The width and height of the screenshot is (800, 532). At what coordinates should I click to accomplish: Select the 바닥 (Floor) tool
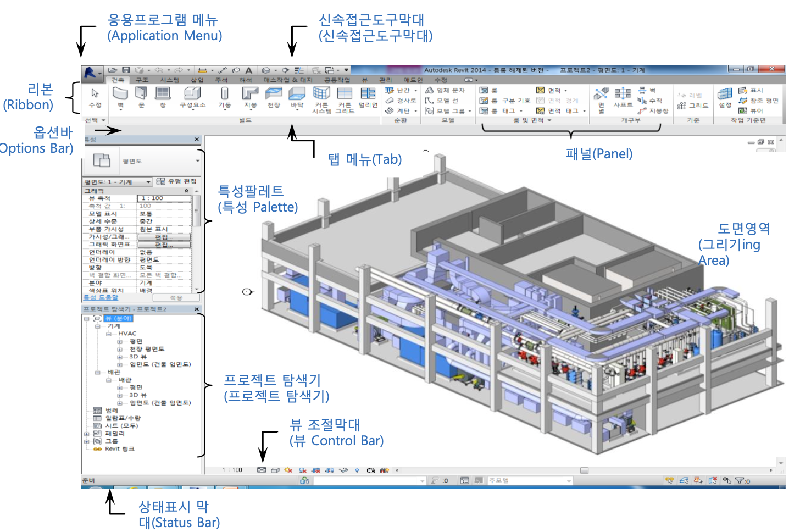click(x=297, y=98)
